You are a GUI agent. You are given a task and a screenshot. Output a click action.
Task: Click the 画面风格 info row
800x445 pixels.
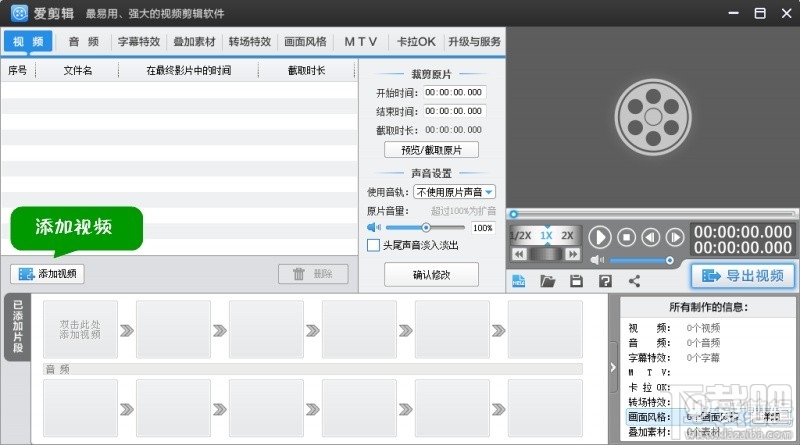(709, 417)
